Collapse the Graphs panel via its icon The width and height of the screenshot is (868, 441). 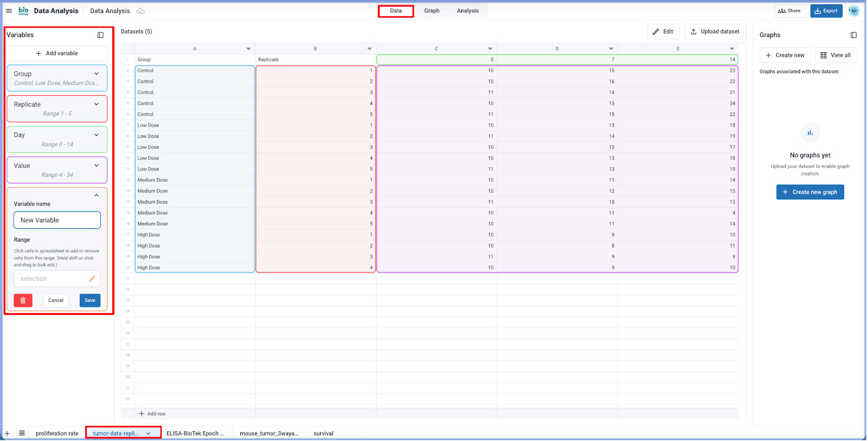[x=853, y=35]
